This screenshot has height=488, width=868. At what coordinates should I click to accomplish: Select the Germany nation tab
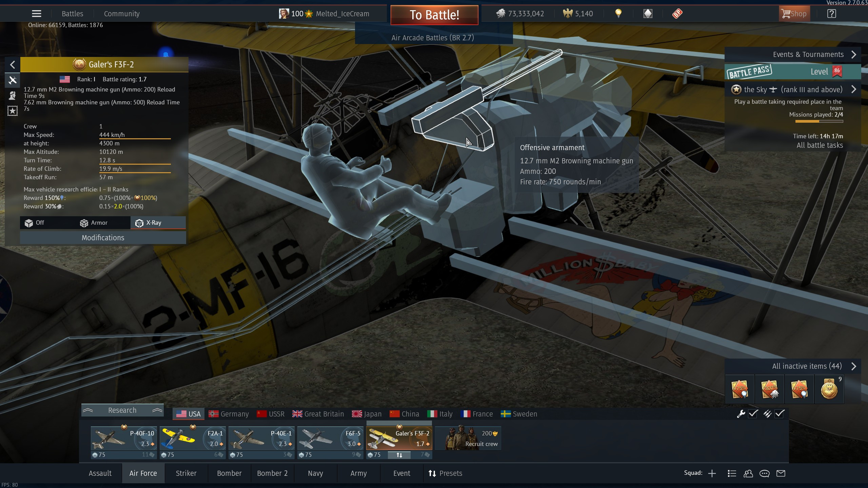[229, 414]
